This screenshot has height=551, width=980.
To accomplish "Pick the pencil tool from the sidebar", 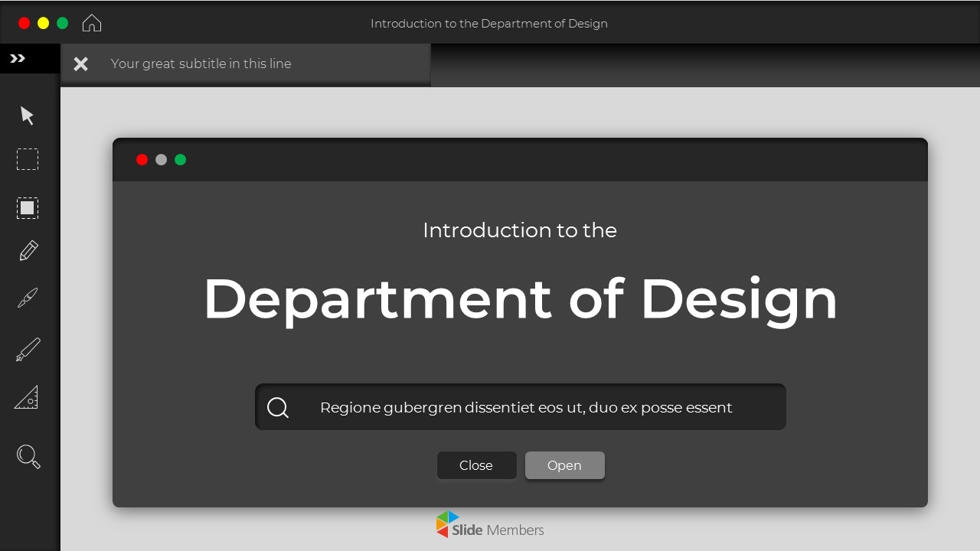I will tap(27, 250).
